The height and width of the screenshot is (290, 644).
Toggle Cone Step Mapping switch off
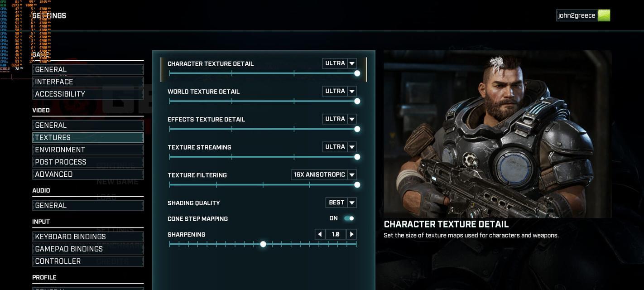pyautogui.click(x=349, y=218)
